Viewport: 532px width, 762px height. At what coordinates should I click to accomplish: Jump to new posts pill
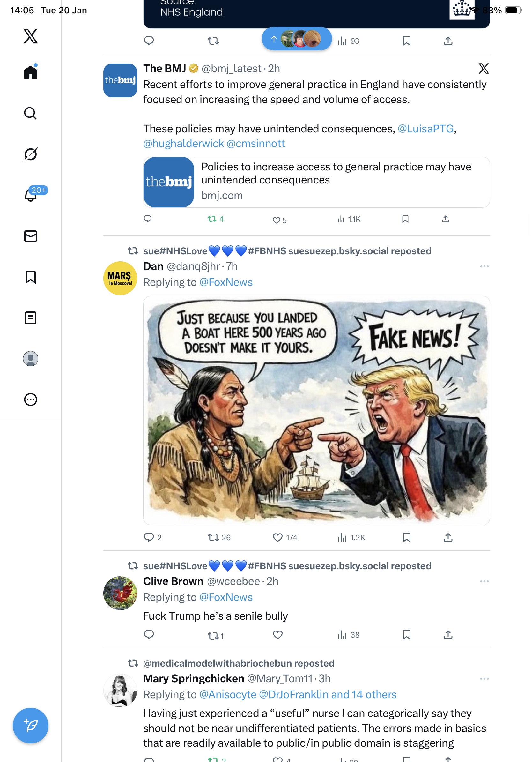coord(297,39)
